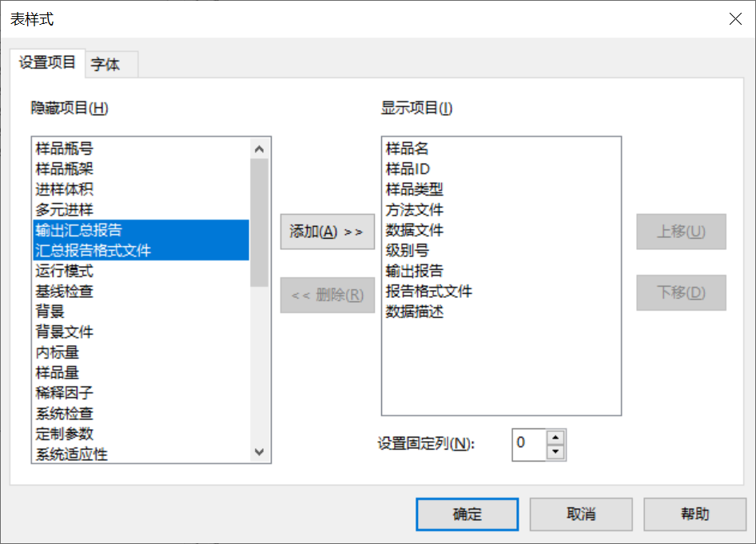The image size is (756, 544).
Task: Select 内标量 in the hidden items list
Action: click(x=141, y=352)
